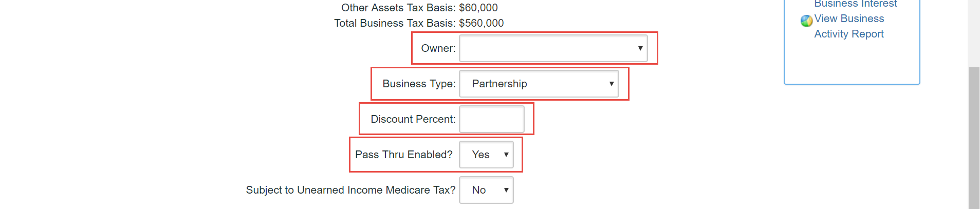The image size is (980, 209).
Task: Click the scrollbar track above the thumb
Action: pos(974,33)
